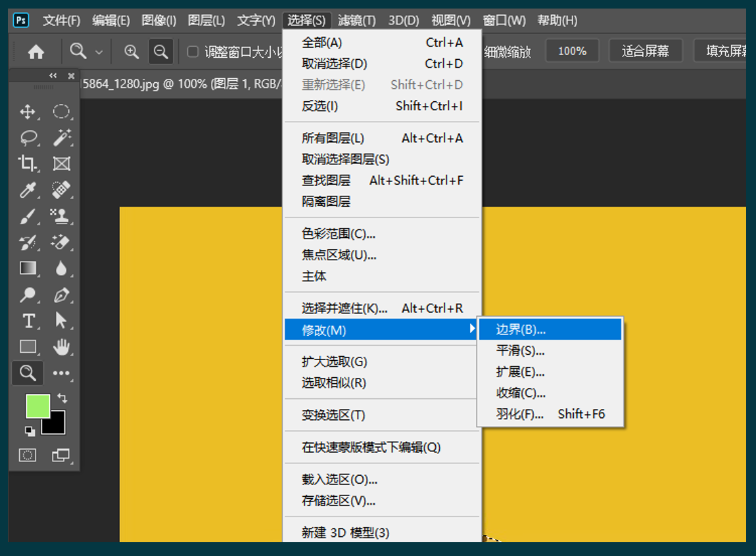Select the Pen tool
Image resolution: width=756 pixels, height=556 pixels.
click(61, 294)
